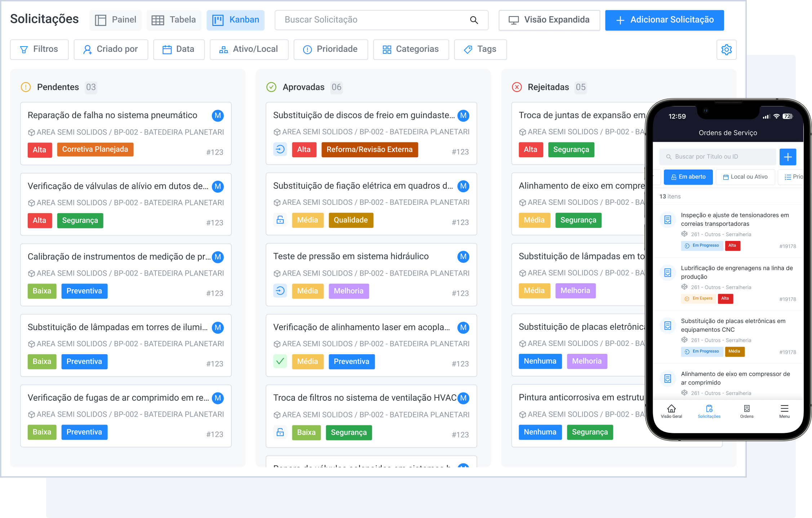
Task: Click the search magnifier icon
Action: 474,20
